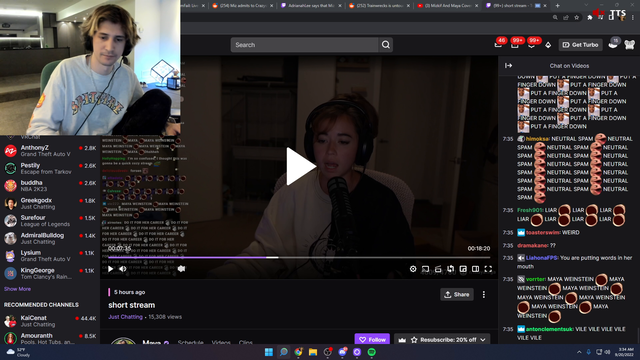640x360 pixels.
Task: Toggle theatre mode in video player
Action: click(476, 269)
